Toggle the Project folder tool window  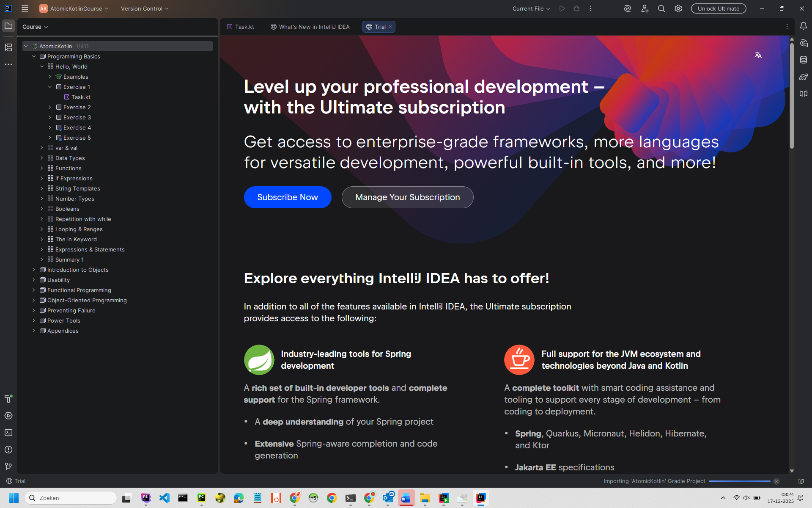tap(8, 26)
